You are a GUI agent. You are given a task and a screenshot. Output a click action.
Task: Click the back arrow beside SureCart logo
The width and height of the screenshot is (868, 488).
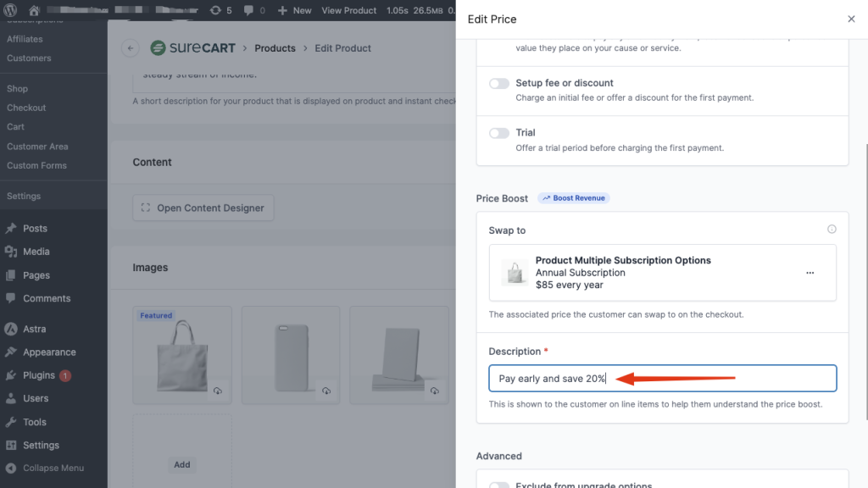[130, 48]
